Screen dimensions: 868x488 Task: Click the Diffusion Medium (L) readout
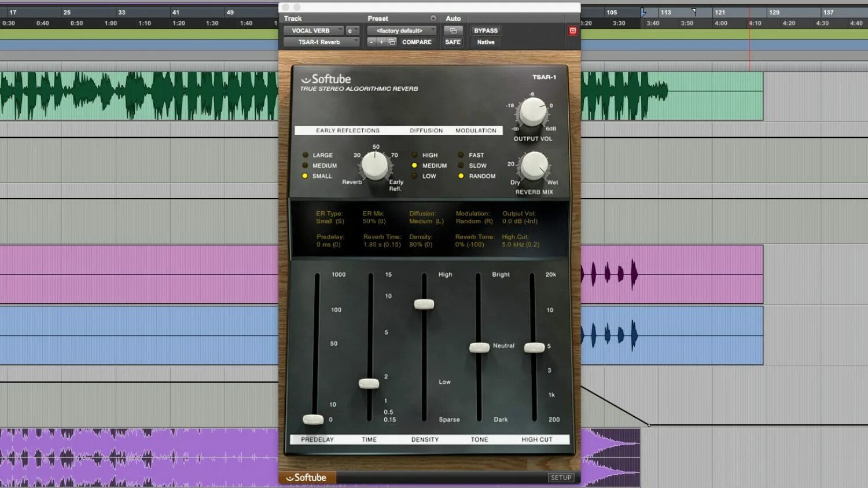pyautogui.click(x=426, y=218)
